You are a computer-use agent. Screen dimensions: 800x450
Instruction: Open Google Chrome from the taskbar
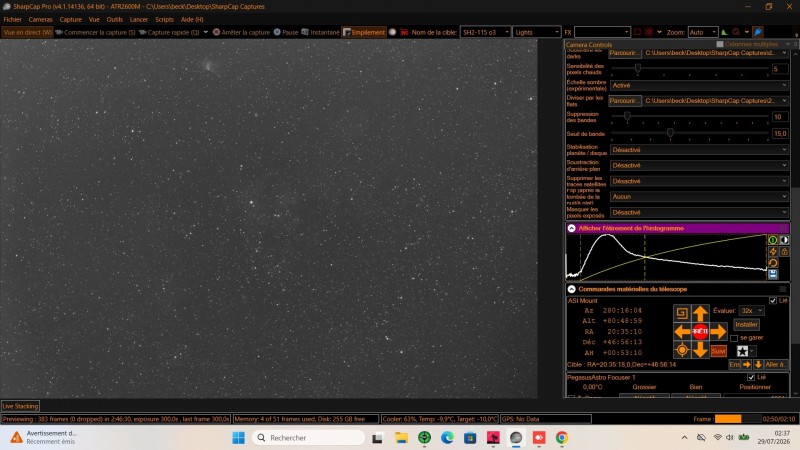562,438
